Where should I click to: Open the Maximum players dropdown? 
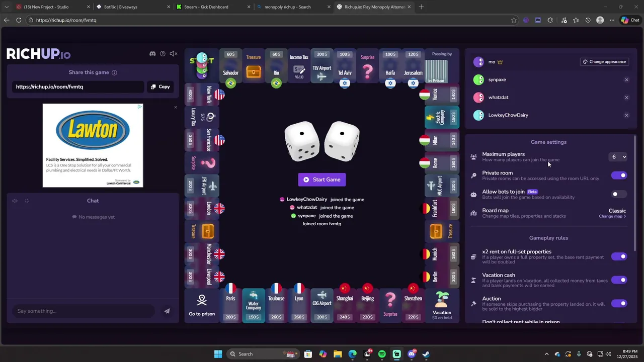coord(618,157)
